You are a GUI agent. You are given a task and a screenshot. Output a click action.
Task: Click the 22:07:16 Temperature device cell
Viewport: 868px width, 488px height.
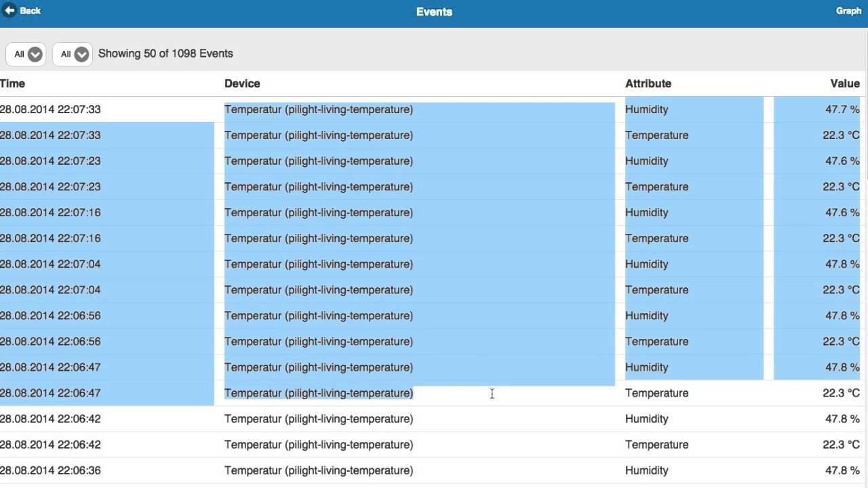[318, 239]
